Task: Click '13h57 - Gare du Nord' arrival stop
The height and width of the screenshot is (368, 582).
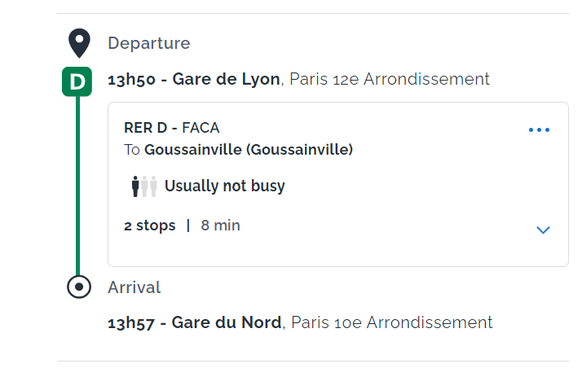Action: [194, 323]
